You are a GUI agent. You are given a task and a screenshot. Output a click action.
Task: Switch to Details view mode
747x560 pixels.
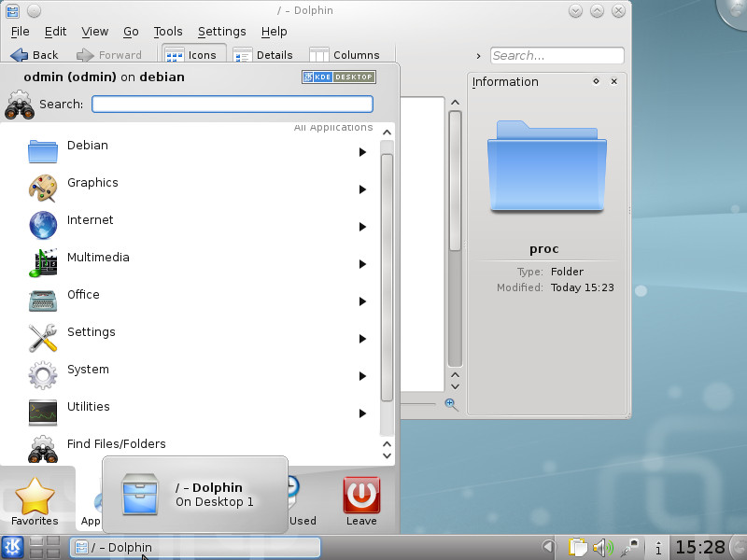pos(262,55)
